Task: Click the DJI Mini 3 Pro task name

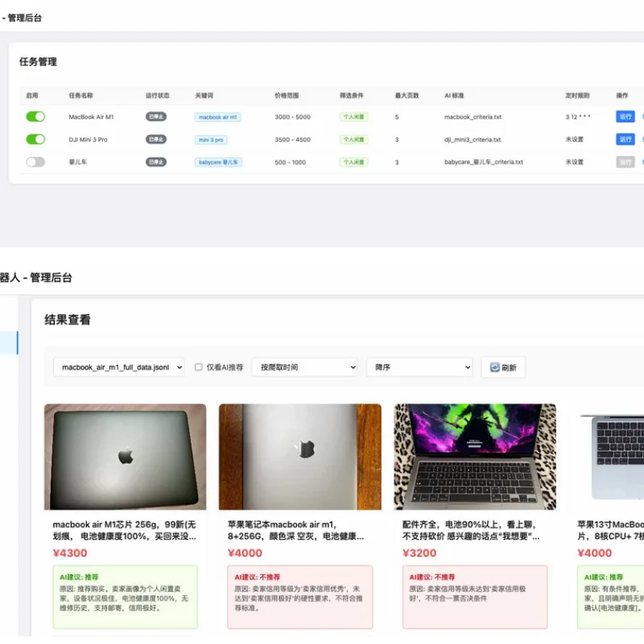Action: click(x=88, y=139)
